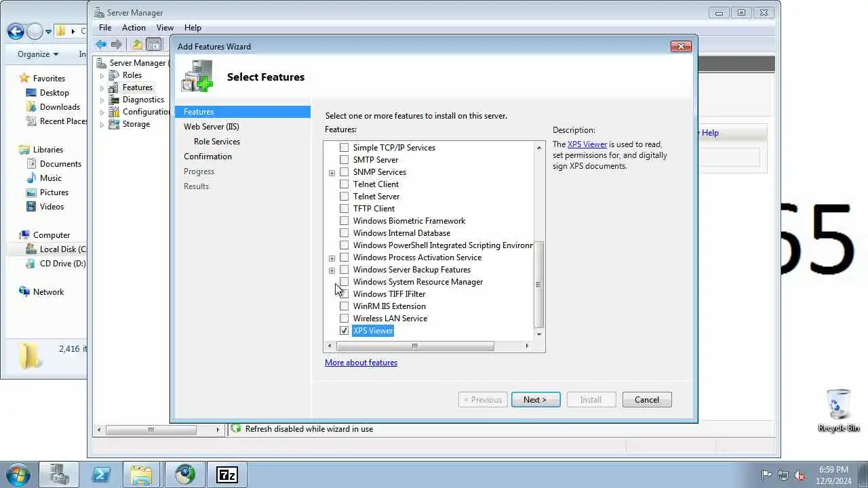Click the Up one level toolbar icon
Image resolution: width=868 pixels, height=488 pixels.
(138, 45)
